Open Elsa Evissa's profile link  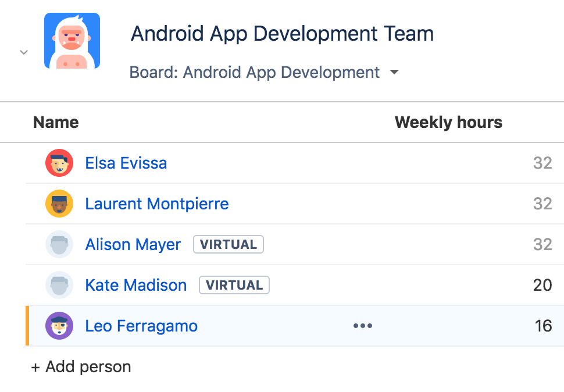[126, 163]
